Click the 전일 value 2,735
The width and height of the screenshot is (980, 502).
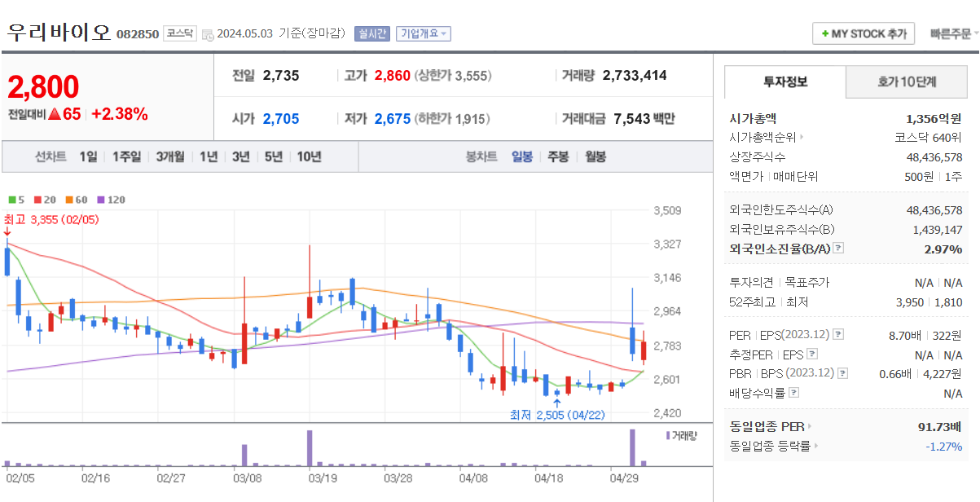281,76
